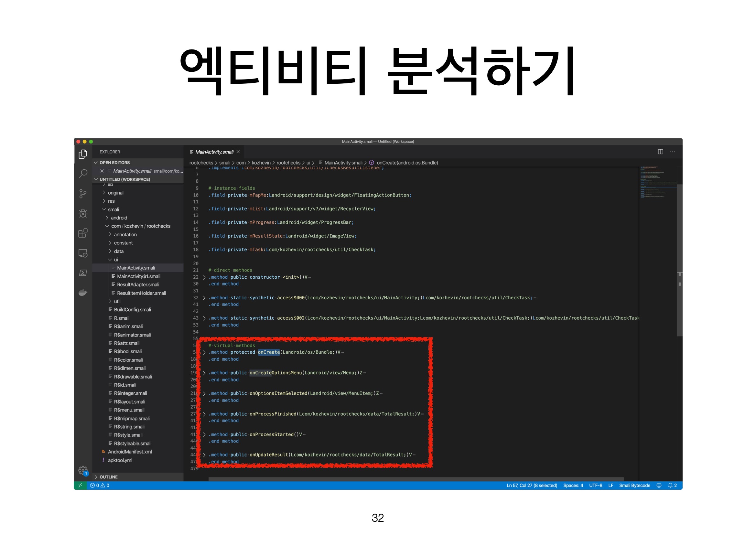The height and width of the screenshot is (534, 756).
Task: Click Spaces: 4 indentation setting
Action: point(573,486)
